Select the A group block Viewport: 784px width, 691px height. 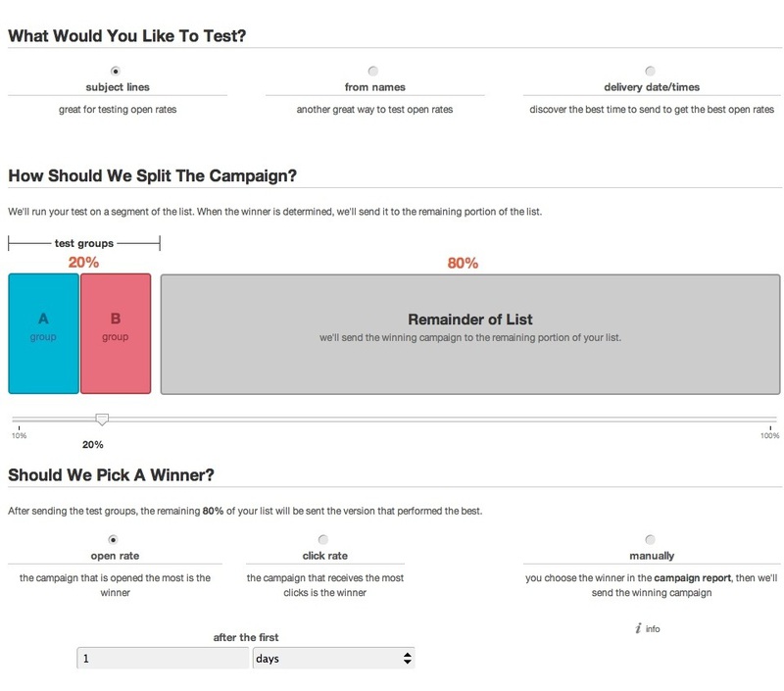(42, 333)
